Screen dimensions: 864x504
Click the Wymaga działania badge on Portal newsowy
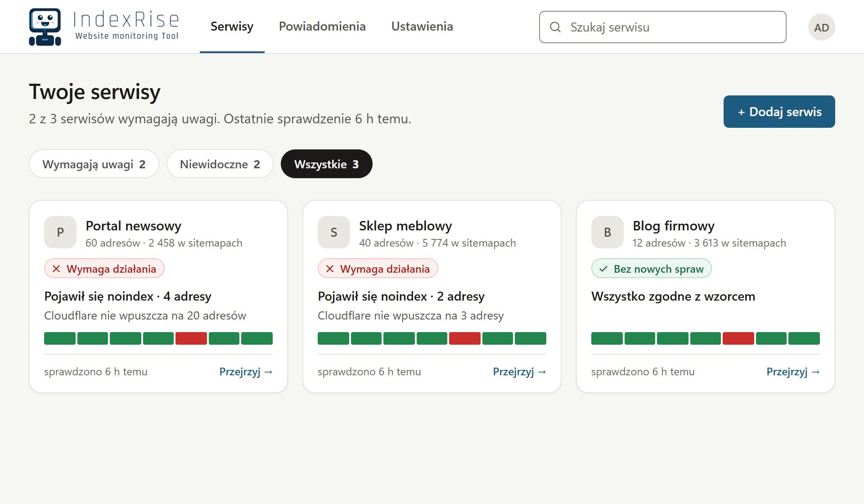104,269
